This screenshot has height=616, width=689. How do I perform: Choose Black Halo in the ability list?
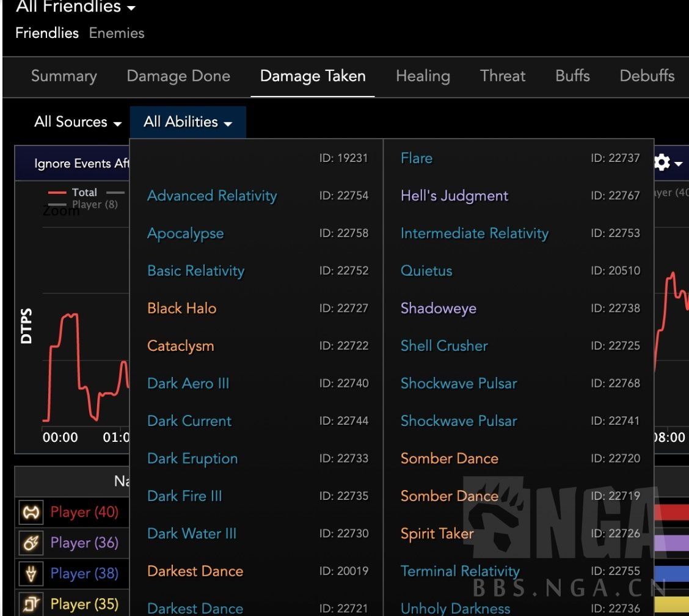(x=182, y=309)
